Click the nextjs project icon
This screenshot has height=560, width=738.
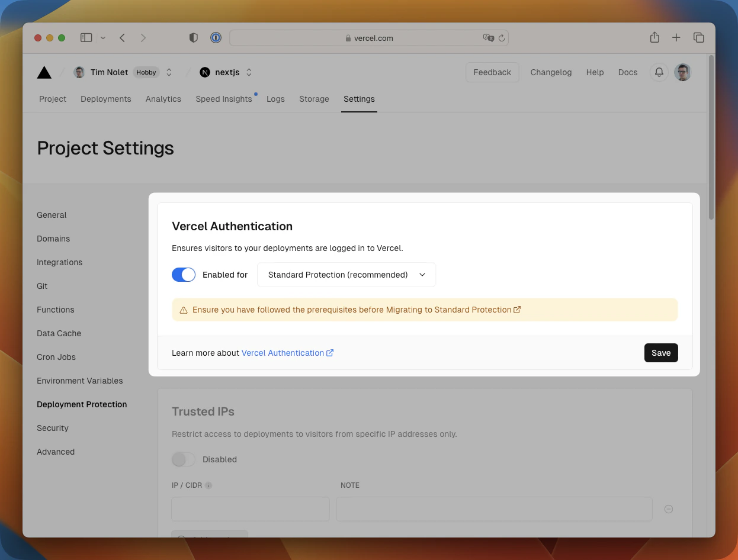[x=204, y=72]
